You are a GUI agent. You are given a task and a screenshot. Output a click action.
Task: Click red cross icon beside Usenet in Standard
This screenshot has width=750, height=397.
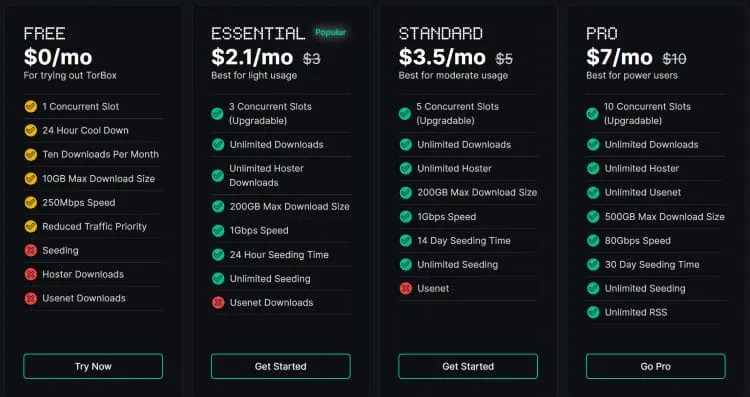(406, 288)
